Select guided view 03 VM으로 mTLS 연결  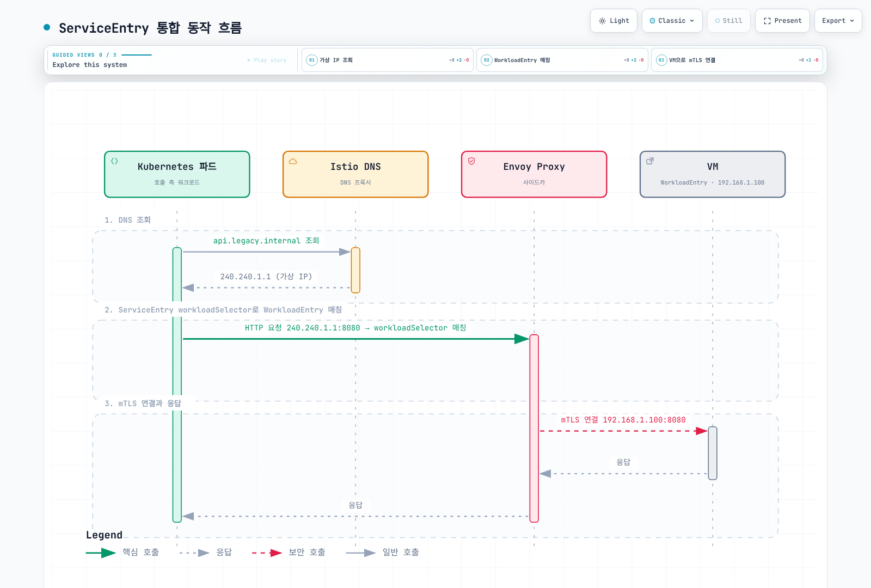(x=737, y=60)
